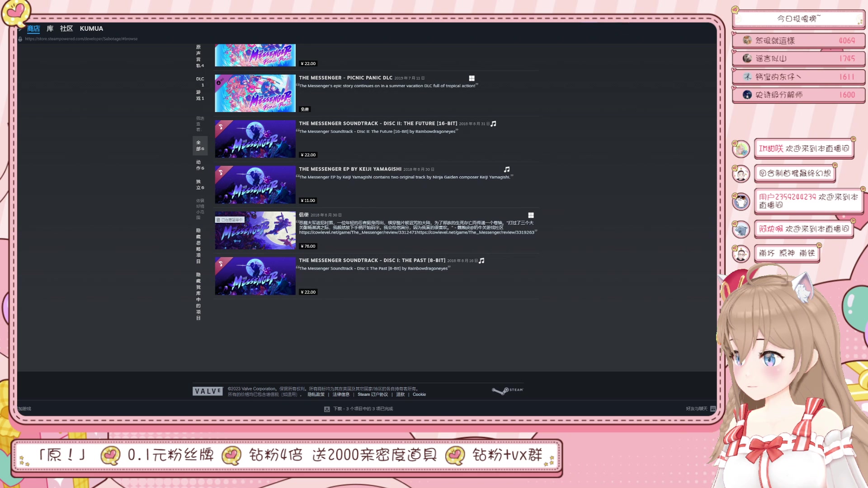This screenshot has width=868, height=488.
Task: Open the title THE MESSENGER - PICNIC PANIC DLC
Action: tap(345, 78)
